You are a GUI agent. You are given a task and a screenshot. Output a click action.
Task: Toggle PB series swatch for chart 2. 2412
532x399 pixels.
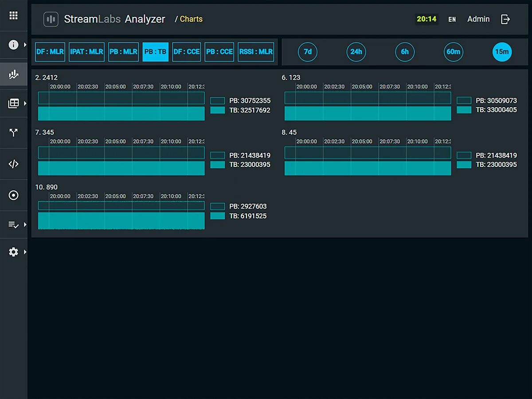[217, 101]
